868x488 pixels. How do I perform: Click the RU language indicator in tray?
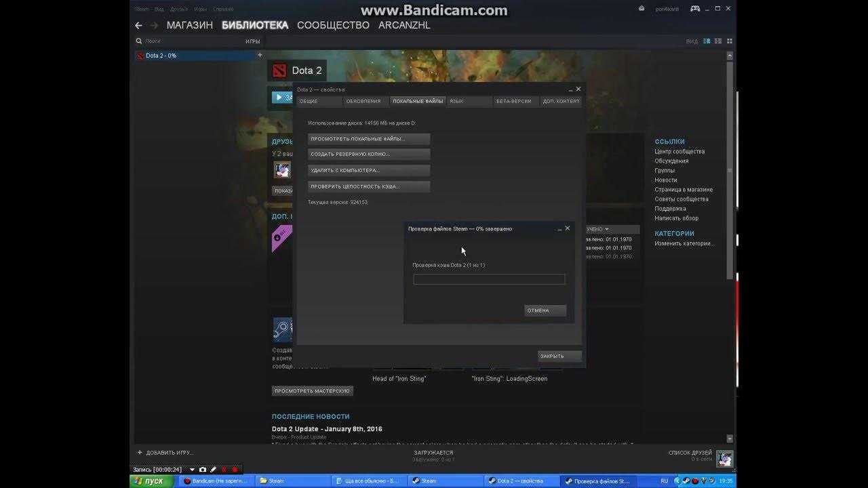point(664,481)
